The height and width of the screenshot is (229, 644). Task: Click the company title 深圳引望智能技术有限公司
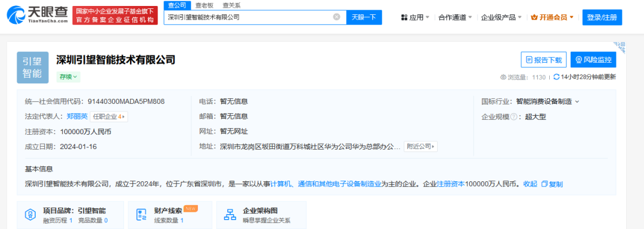click(116, 60)
